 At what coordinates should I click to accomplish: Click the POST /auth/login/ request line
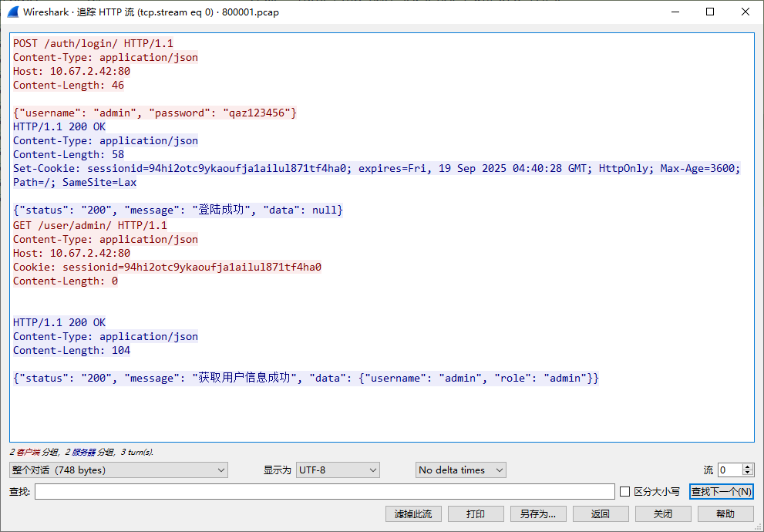click(85, 43)
